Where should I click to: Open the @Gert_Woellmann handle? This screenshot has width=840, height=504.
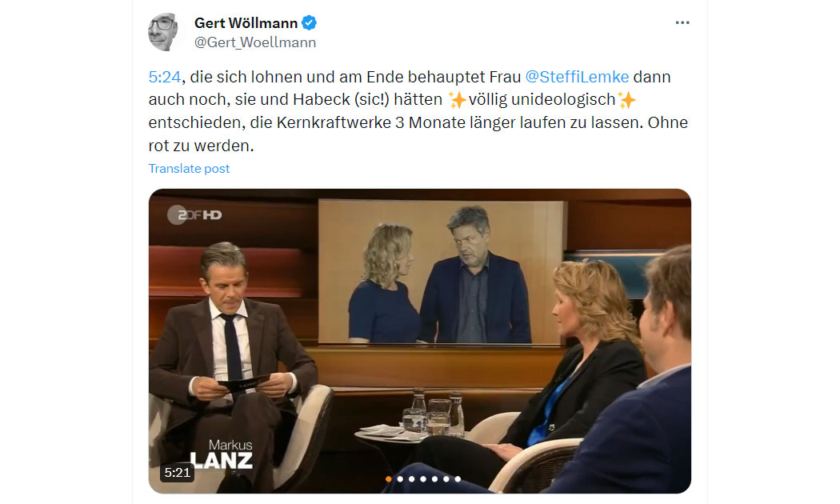(x=255, y=42)
